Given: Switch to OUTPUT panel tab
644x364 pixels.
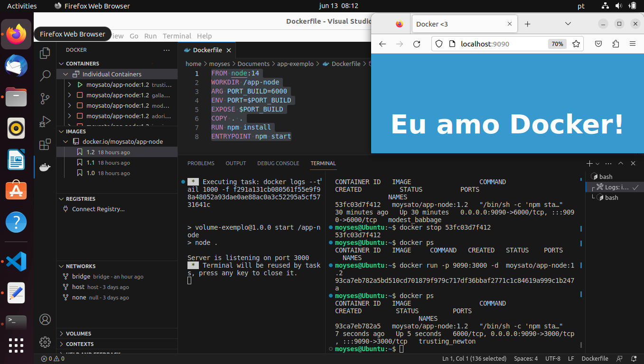Looking at the screenshot, I should 236,163.
